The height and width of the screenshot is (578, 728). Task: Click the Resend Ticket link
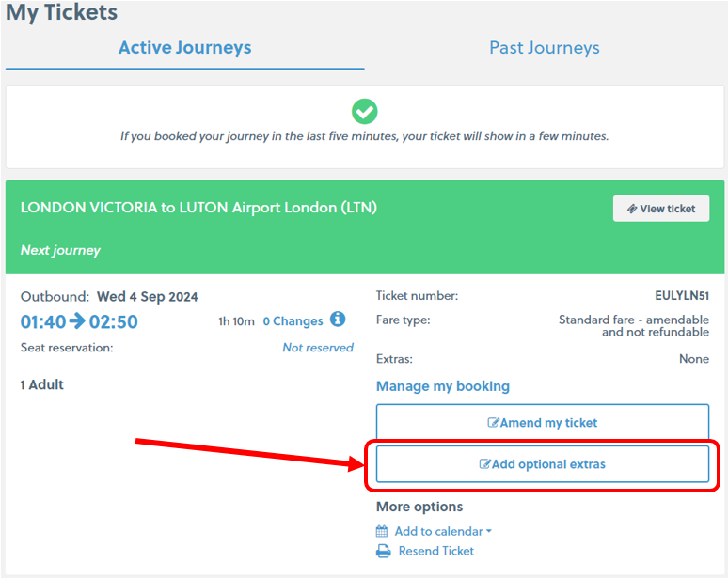click(435, 552)
